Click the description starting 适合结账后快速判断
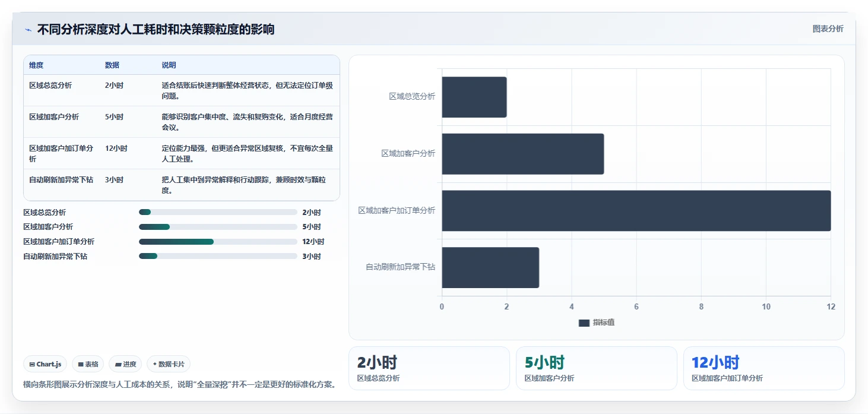The height and width of the screenshot is (414, 868). click(248, 90)
